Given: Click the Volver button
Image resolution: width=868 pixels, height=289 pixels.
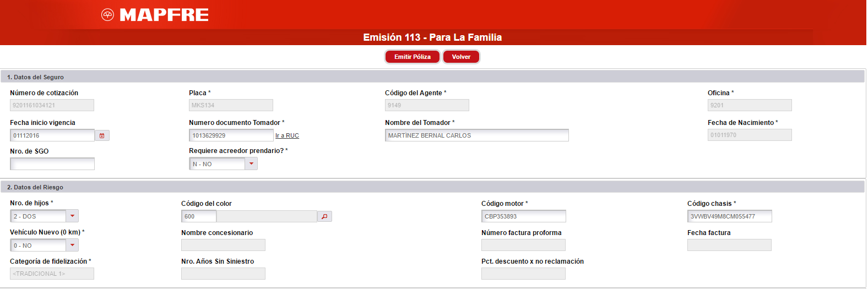Looking at the screenshot, I should [461, 57].
